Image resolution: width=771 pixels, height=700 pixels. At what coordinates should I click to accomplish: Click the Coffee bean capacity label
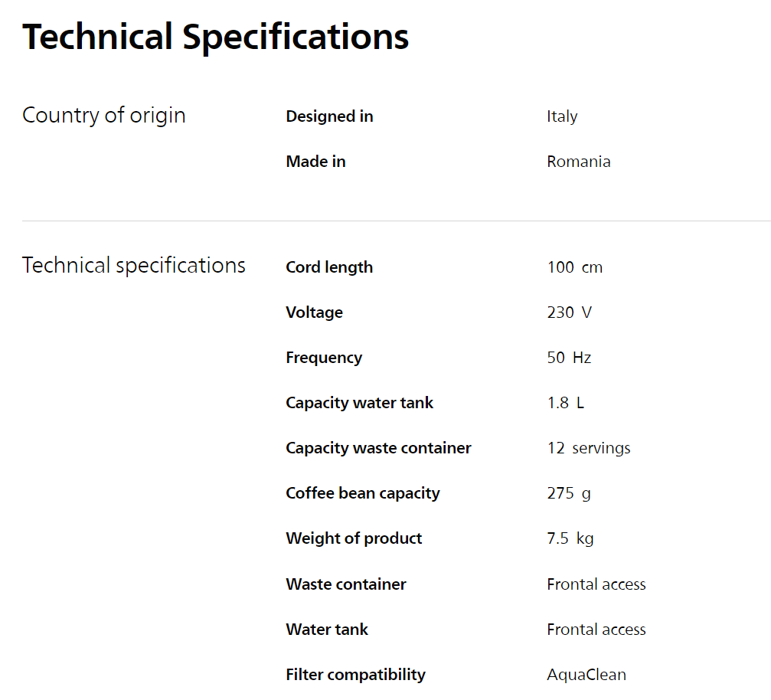coord(363,494)
